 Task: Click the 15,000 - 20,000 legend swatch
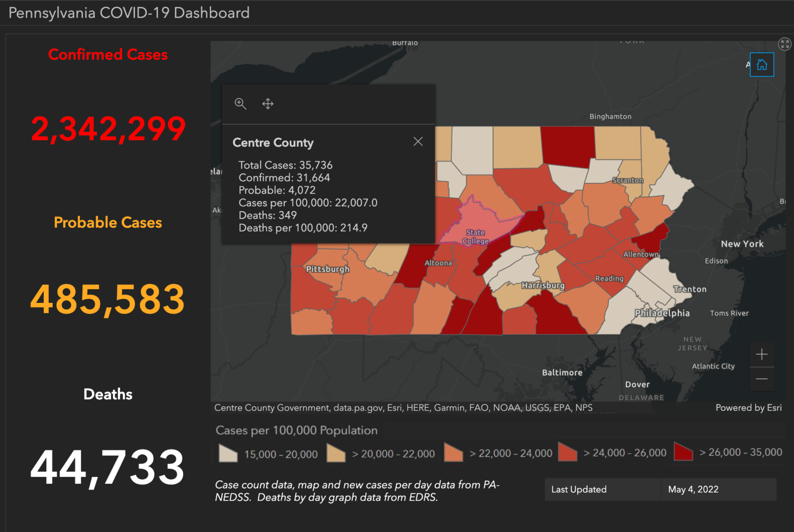228,453
